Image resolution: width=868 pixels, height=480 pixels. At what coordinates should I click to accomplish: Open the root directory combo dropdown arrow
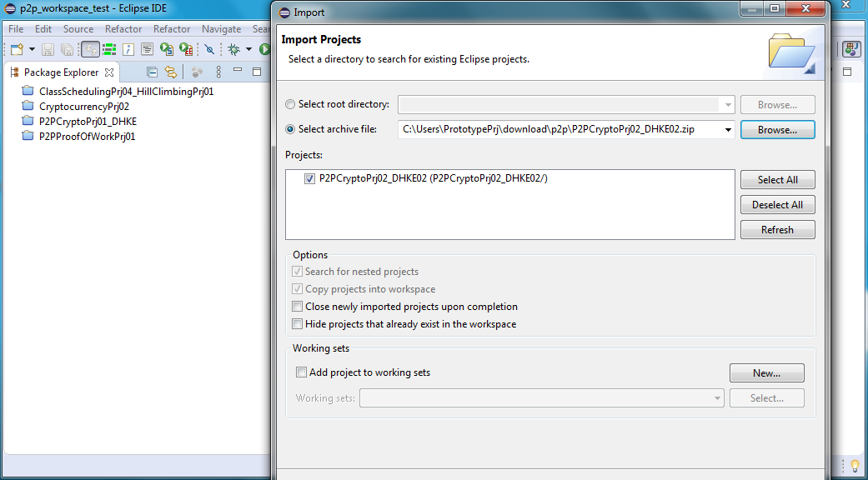click(x=727, y=104)
